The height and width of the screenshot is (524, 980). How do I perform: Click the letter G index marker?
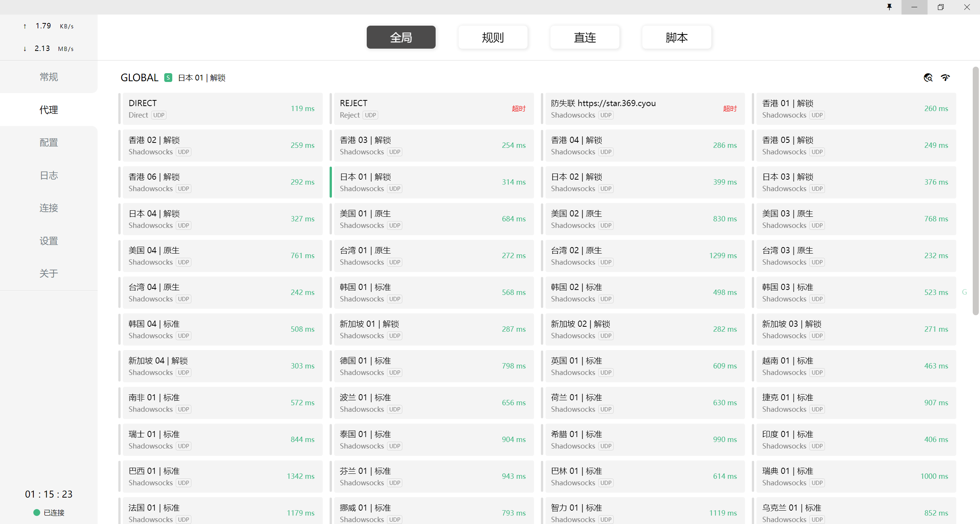(964, 292)
